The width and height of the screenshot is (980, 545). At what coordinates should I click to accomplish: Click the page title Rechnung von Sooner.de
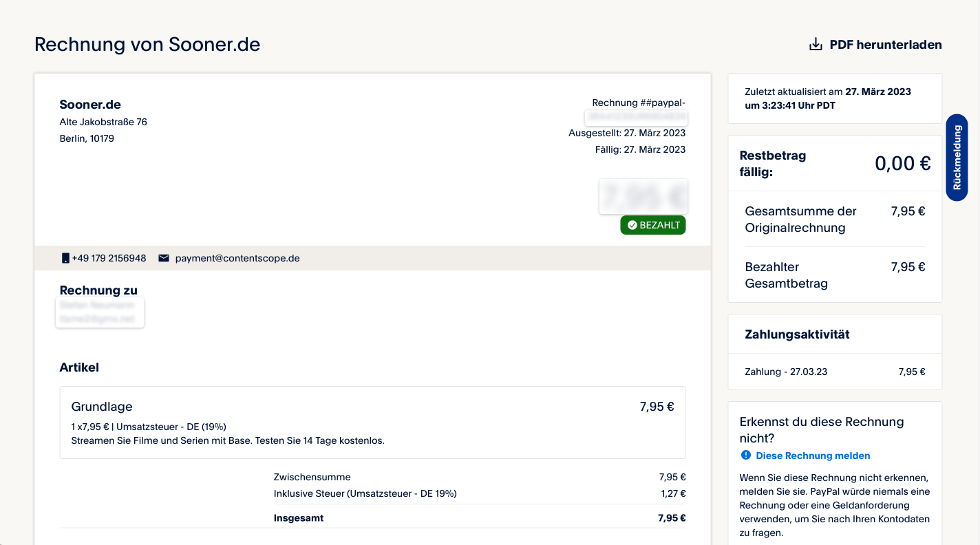(x=147, y=45)
